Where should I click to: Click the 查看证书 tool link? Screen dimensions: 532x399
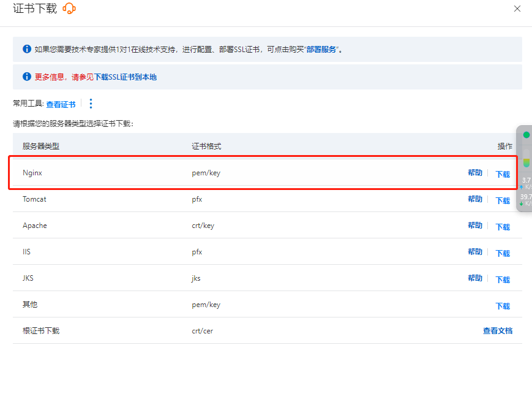click(x=61, y=105)
